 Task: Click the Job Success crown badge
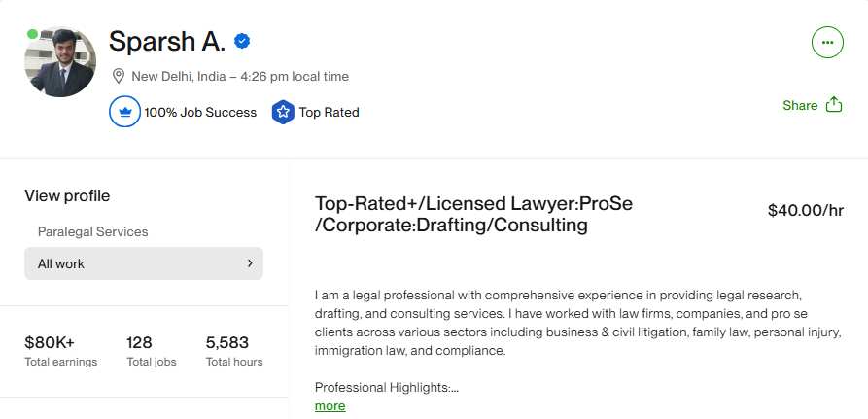click(124, 112)
